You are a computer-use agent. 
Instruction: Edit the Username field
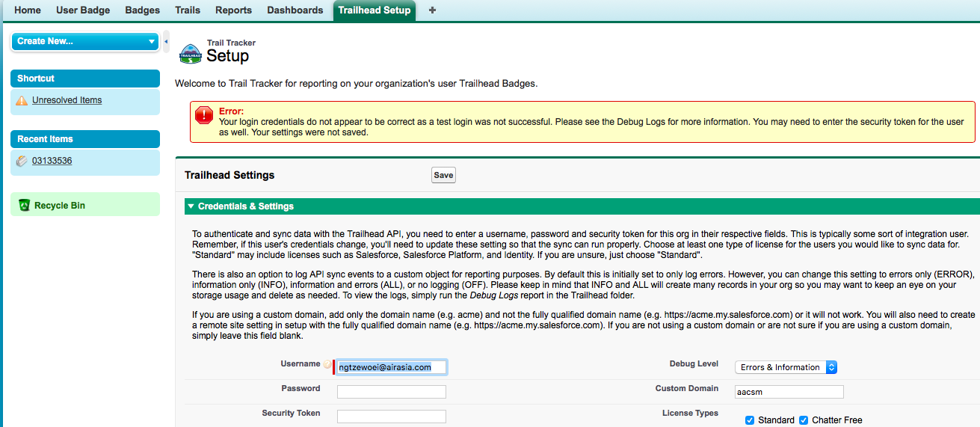(x=391, y=367)
